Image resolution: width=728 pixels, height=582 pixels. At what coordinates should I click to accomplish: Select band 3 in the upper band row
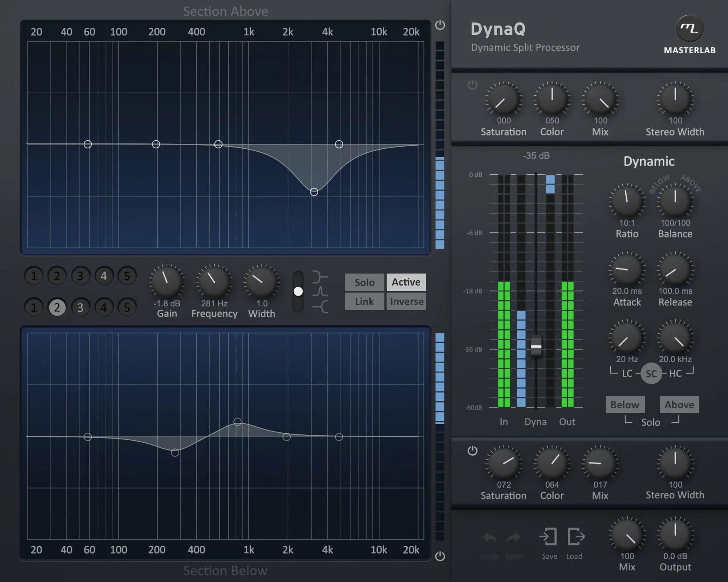tap(80, 276)
